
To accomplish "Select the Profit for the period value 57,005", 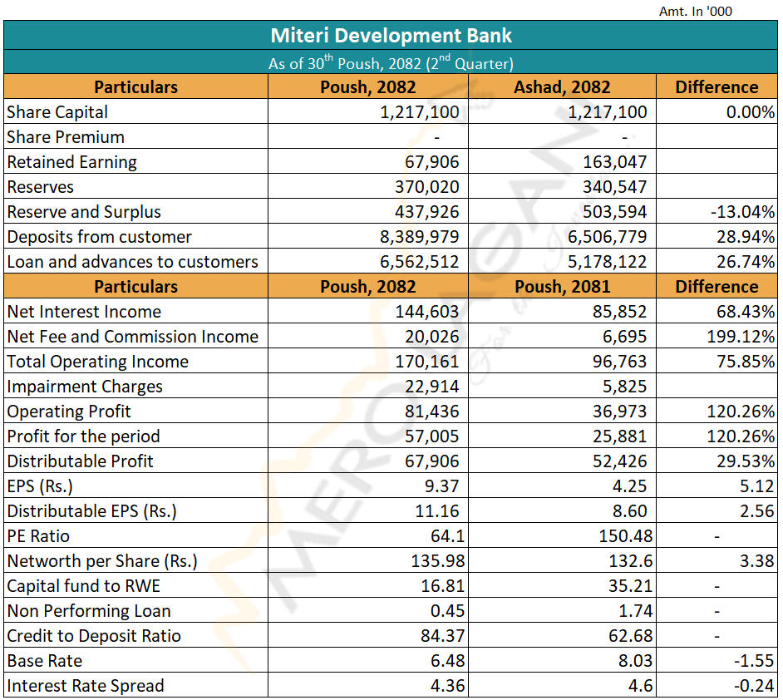I will tap(434, 436).
